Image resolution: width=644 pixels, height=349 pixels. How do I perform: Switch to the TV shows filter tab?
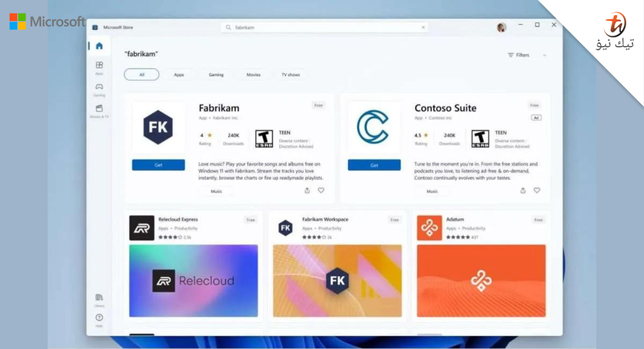coord(290,75)
